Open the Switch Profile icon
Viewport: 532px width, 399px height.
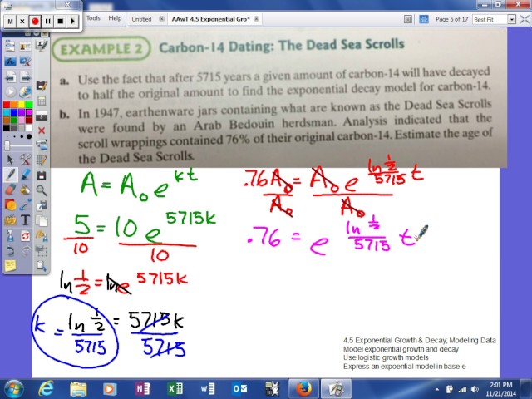[25, 47]
